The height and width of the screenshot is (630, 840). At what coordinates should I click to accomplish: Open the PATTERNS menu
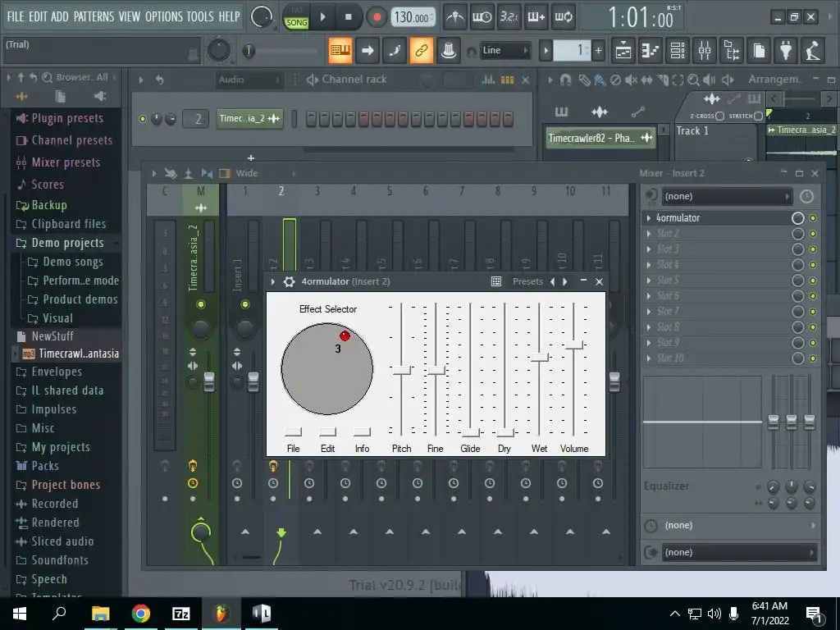point(94,16)
